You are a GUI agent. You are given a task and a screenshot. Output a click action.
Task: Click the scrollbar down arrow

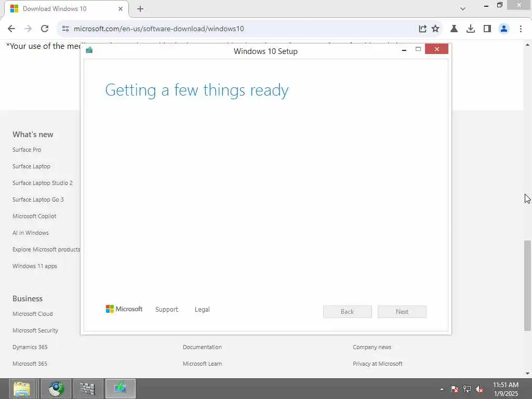click(527, 374)
